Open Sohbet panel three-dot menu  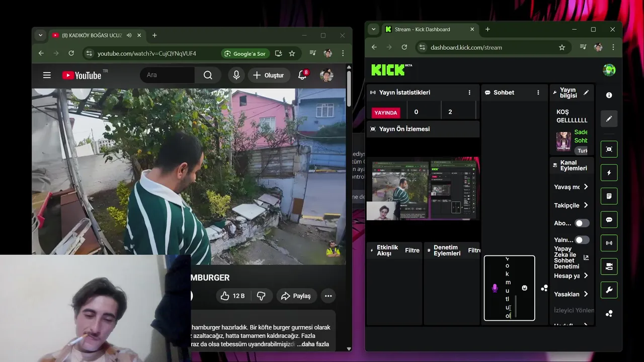pos(538,93)
